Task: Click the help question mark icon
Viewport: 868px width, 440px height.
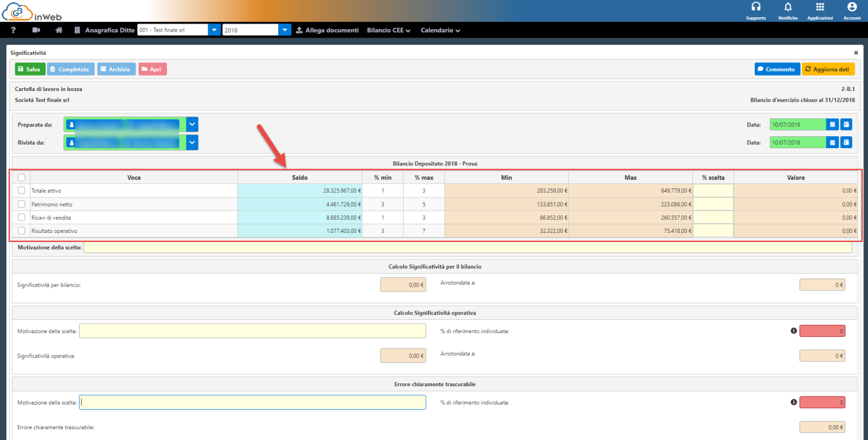Action: [x=13, y=30]
